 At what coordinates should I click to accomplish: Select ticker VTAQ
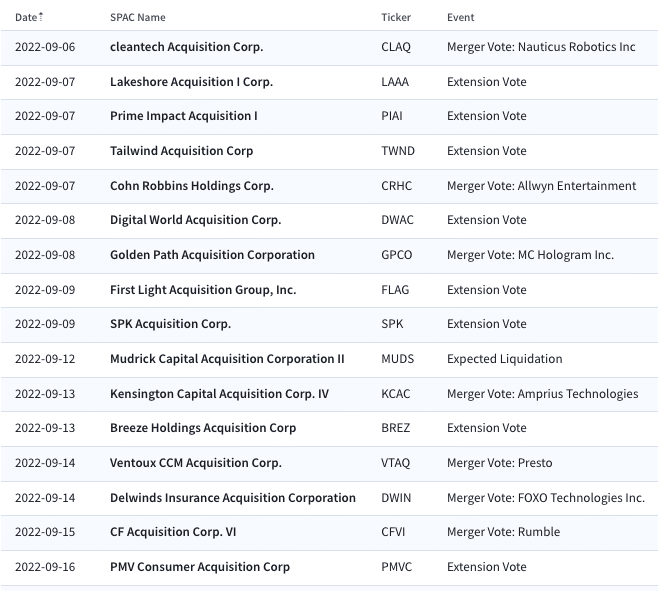(395, 463)
